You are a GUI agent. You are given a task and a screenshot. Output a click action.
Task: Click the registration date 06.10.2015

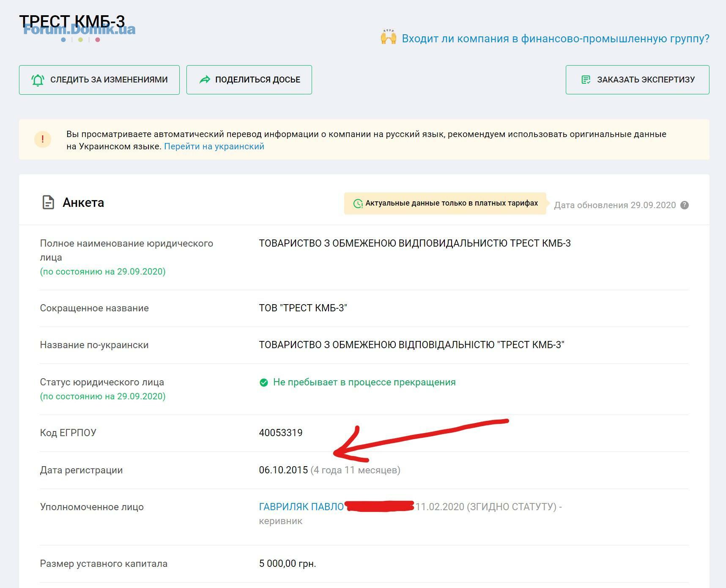(x=283, y=470)
